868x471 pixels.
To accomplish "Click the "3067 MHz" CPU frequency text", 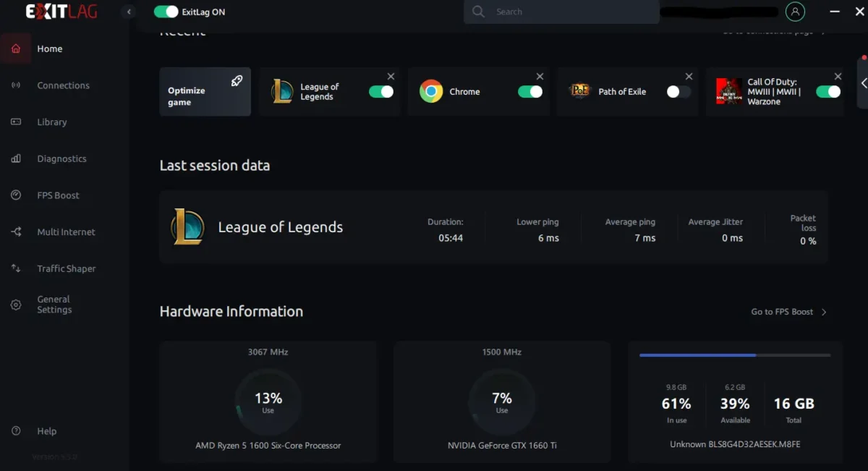I will [x=268, y=352].
